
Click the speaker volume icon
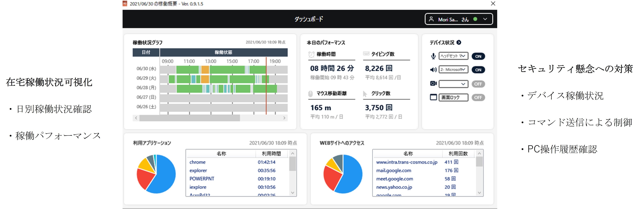[x=433, y=70]
